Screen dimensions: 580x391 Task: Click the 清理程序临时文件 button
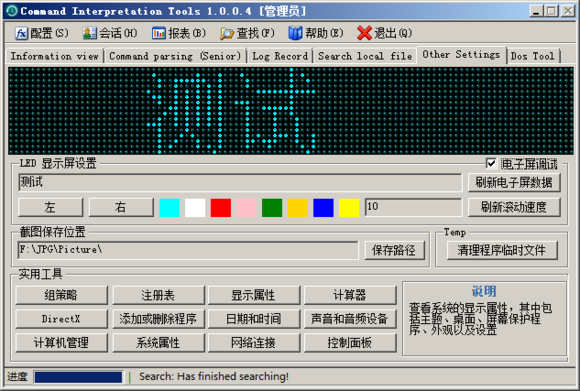(502, 250)
